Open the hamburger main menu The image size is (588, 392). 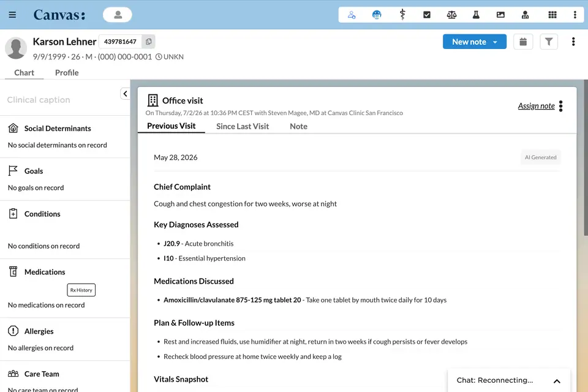[12, 15]
